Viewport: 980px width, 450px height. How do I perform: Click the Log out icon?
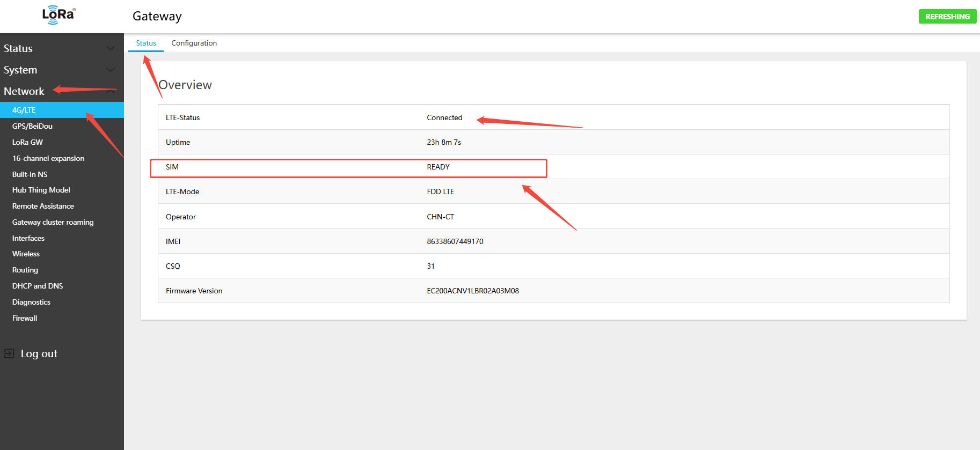[x=9, y=353]
